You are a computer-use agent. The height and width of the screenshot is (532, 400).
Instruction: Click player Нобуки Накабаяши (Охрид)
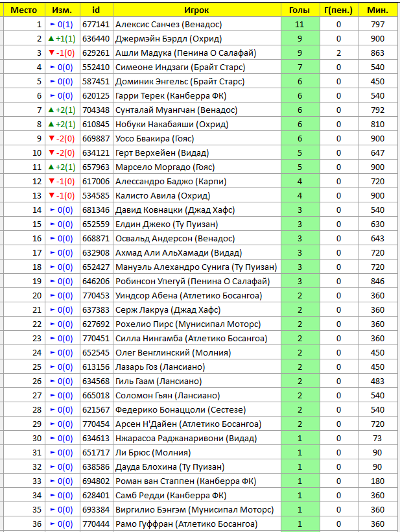tap(172, 124)
